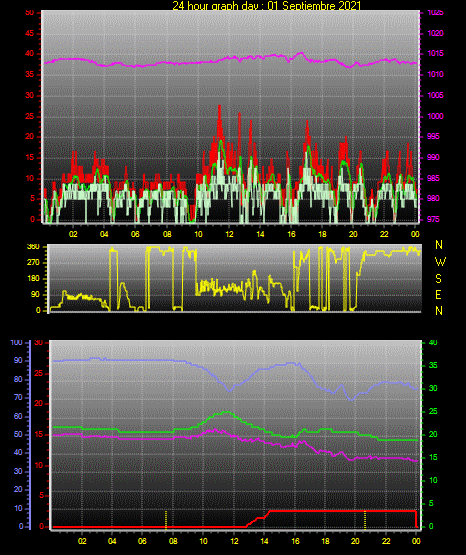
Task: Click the 90 humidity axis label
Action: click(18, 360)
